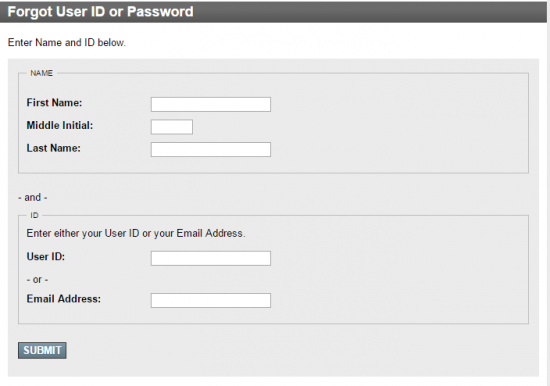550x386 pixels.
Task: Click the "User ID:" bold label
Action: [46, 257]
